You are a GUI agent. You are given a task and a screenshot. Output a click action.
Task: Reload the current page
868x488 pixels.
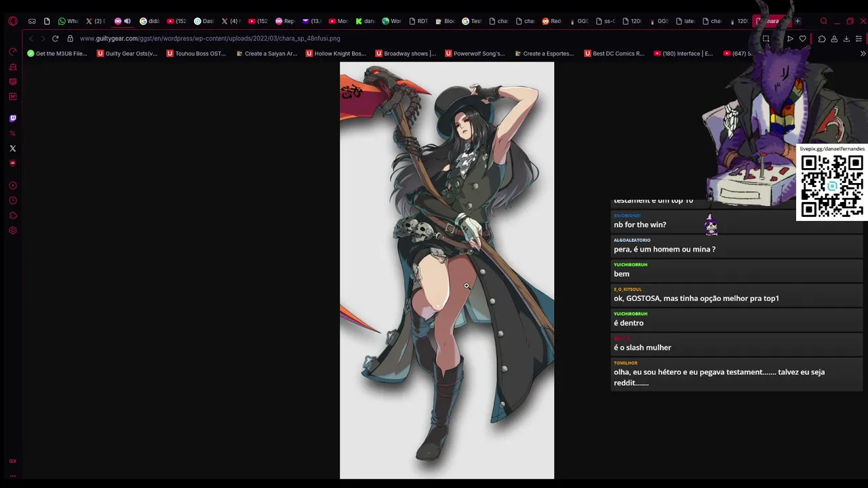tap(56, 39)
